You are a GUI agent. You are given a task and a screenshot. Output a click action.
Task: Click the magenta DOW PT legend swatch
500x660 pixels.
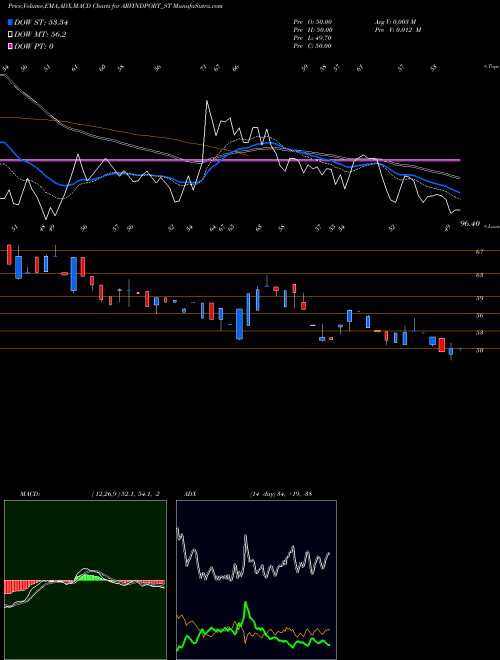click(10, 46)
